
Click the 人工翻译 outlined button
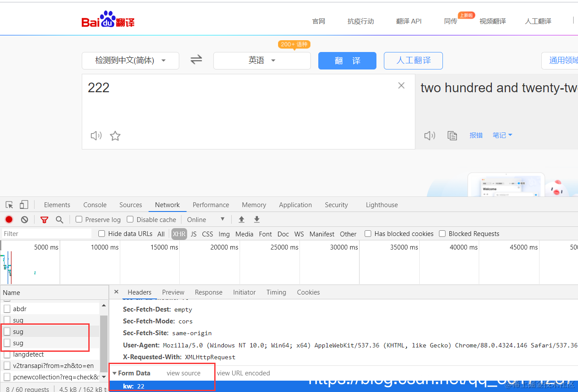click(413, 61)
